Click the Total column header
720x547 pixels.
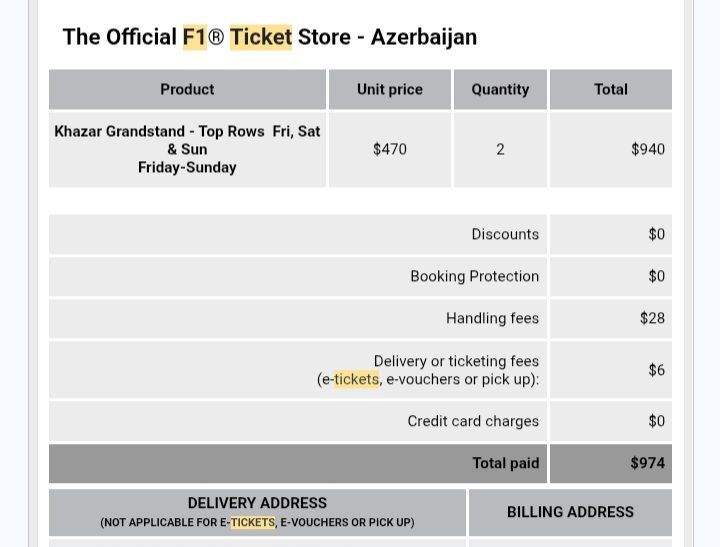(x=611, y=90)
